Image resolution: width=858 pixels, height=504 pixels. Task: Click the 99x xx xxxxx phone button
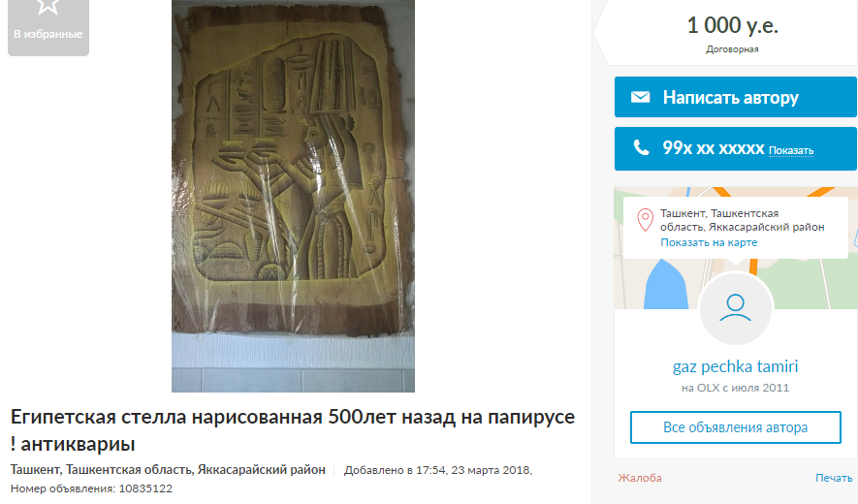click(x=736, y=148)
